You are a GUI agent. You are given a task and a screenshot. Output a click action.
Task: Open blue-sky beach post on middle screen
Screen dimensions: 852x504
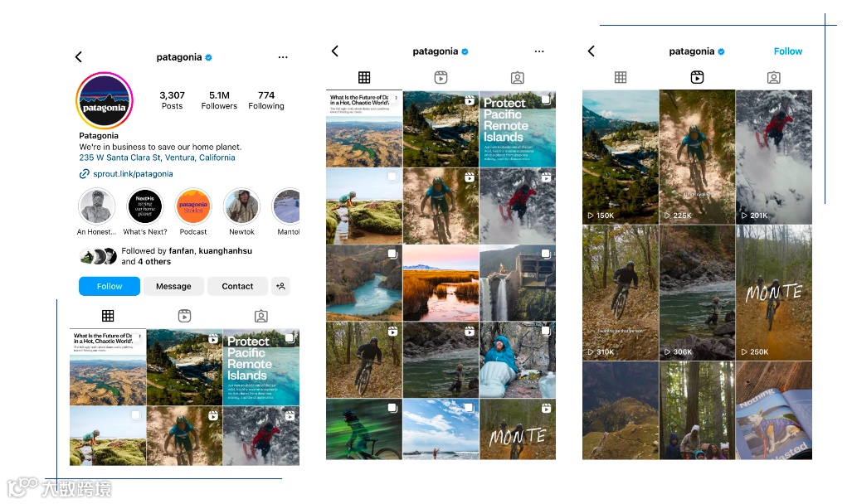point(441,429)
